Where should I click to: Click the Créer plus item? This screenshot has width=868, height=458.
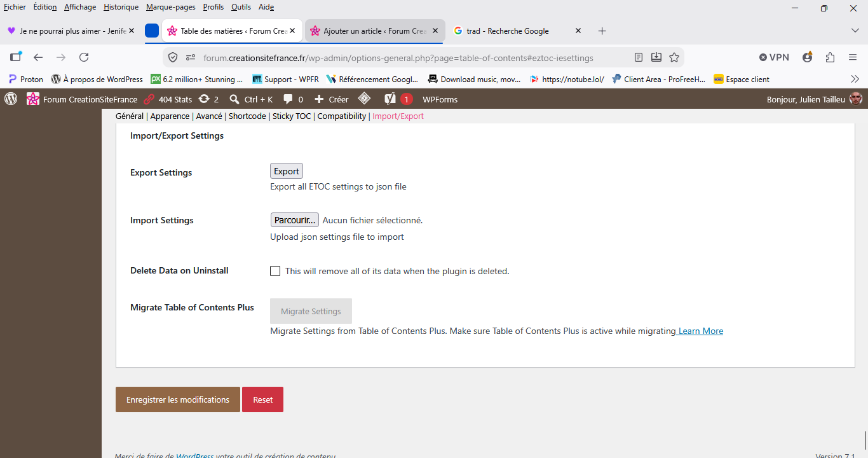332,99
